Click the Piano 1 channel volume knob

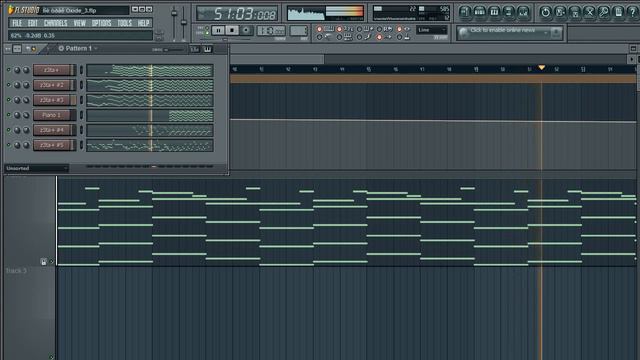point(26,115)
